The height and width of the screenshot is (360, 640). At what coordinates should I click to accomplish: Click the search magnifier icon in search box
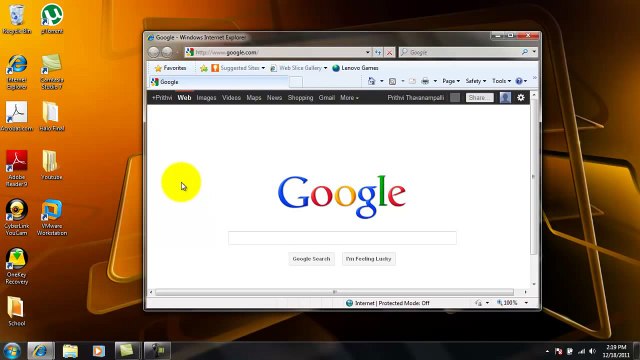[525, 52]
